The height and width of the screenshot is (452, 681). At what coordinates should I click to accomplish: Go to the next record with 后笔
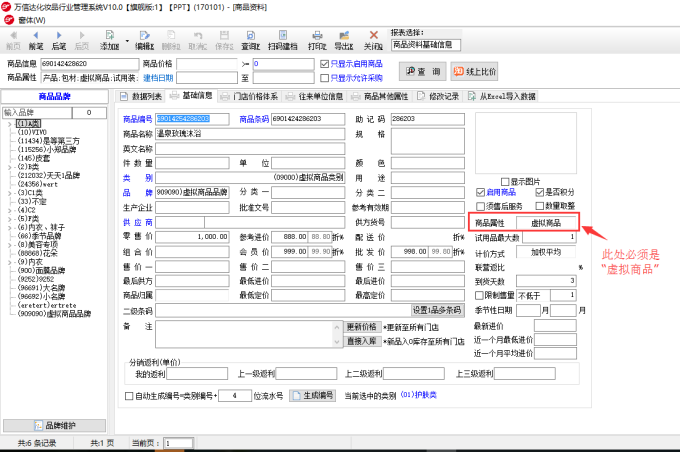[59, 40]
